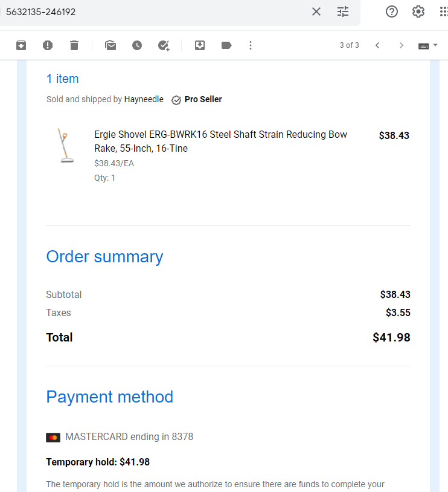Move email to inbox icon

coord(200,45)
